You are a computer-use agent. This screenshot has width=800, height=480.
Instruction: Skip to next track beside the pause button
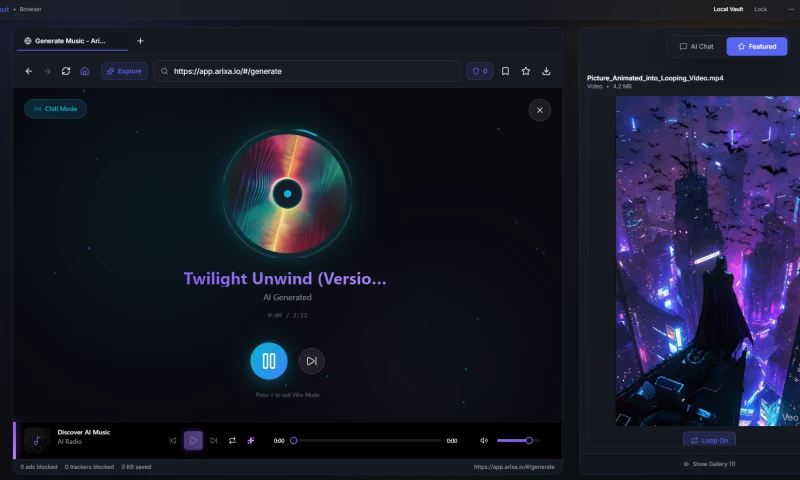[x=312, y=361]
